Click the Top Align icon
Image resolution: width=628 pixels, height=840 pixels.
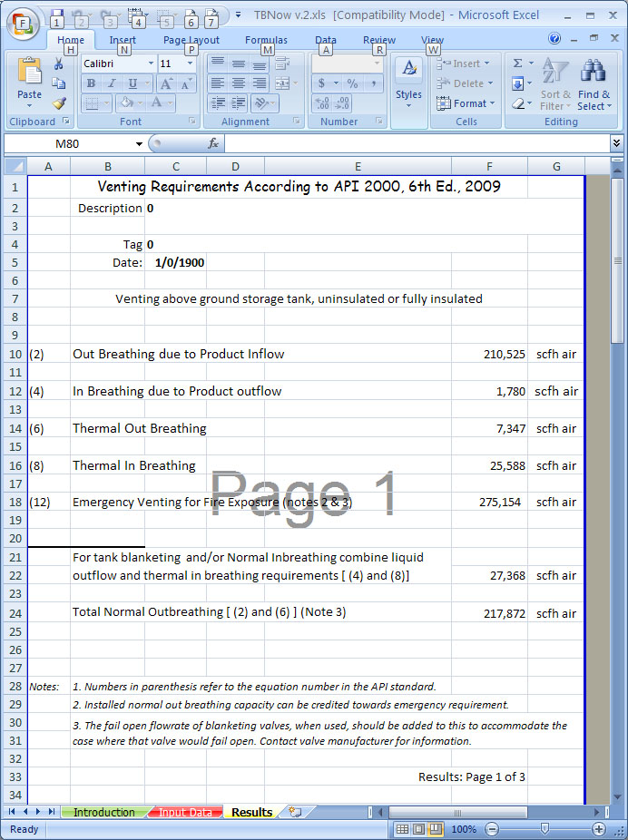[x=217, y=63]
